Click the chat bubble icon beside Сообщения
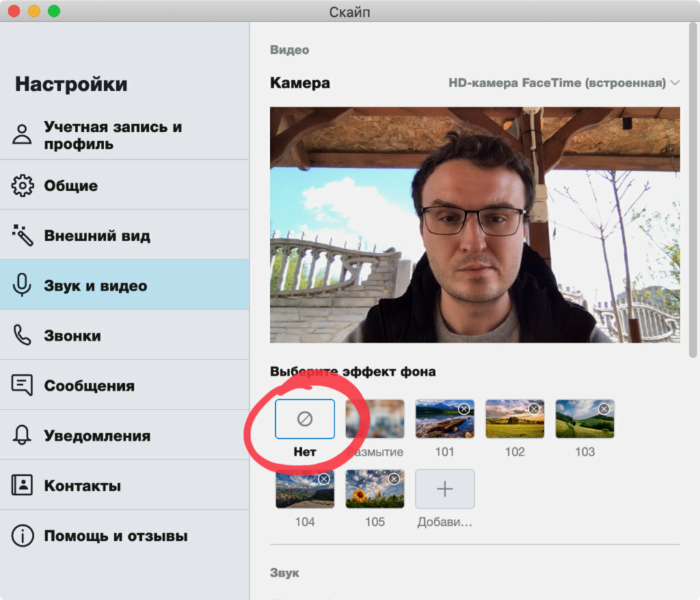The width and height of the screenshot is (700, 600). coord(22,385)
